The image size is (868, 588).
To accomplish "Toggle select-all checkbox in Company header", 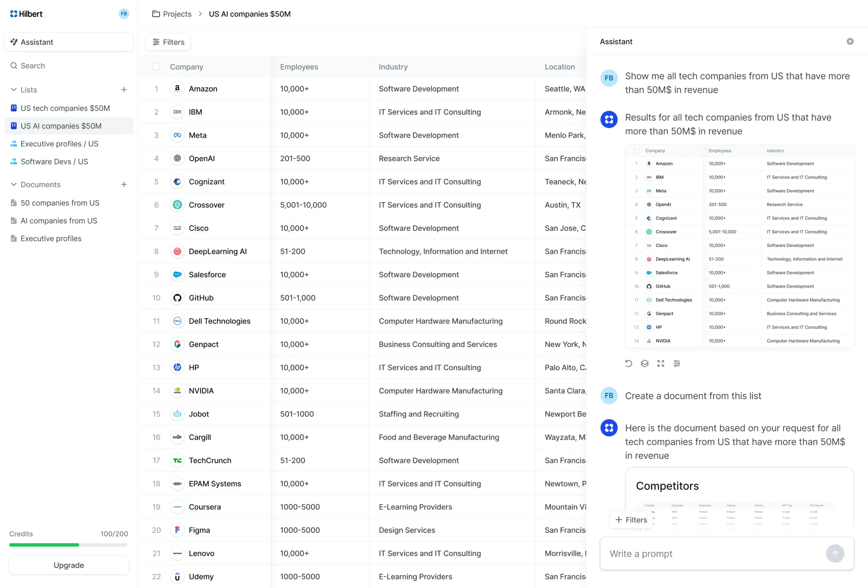I will click(x=156, y=67).
